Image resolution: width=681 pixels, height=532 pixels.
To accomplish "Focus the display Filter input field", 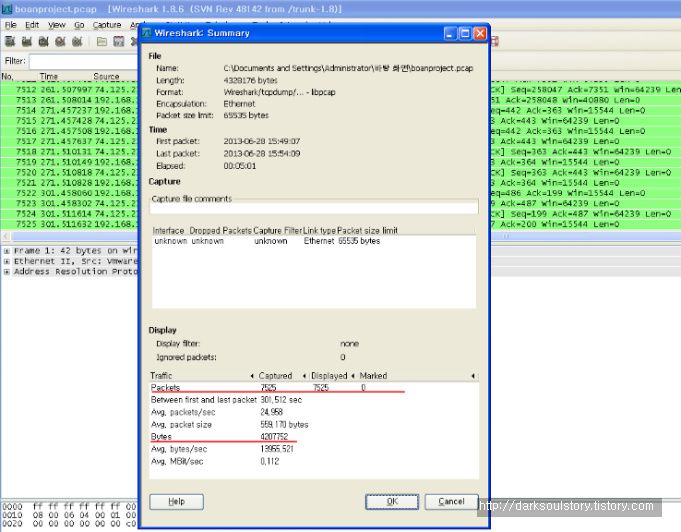I will click(x=84, y=61).
